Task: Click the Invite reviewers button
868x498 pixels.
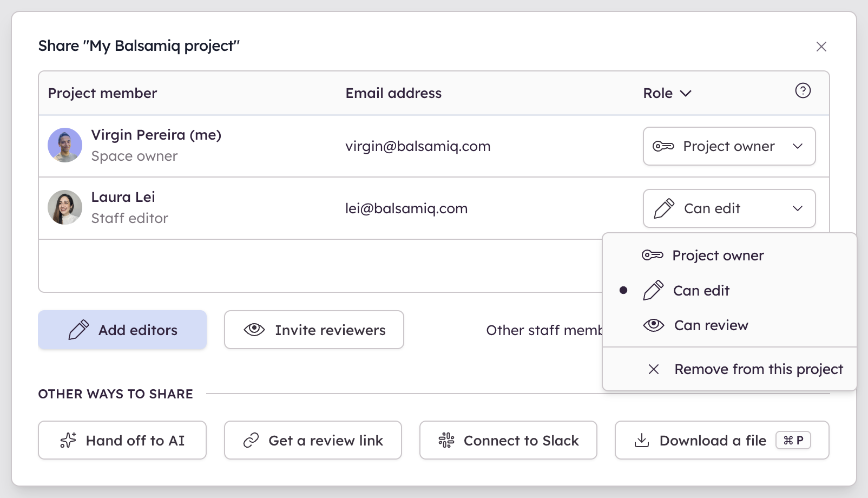Action: [x=314, y=330]
